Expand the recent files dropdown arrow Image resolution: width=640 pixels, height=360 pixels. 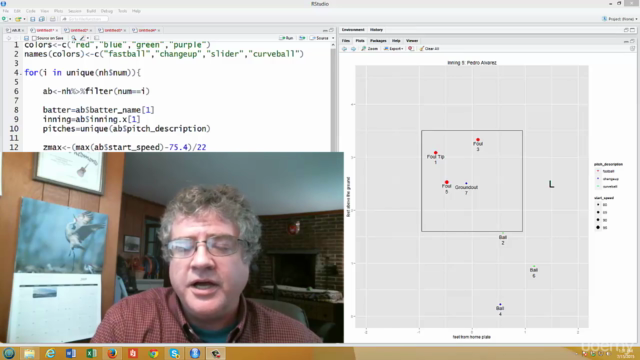pos(24,19)
